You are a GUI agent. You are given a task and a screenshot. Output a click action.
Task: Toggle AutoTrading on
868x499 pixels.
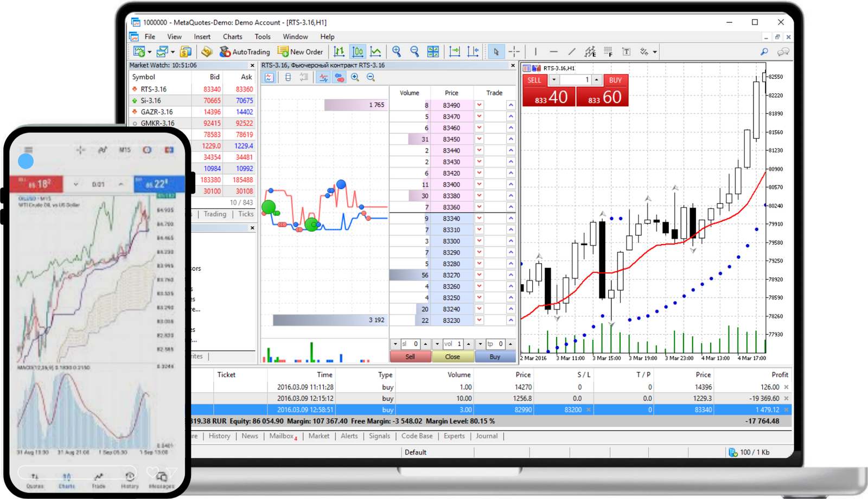[245, 52]
